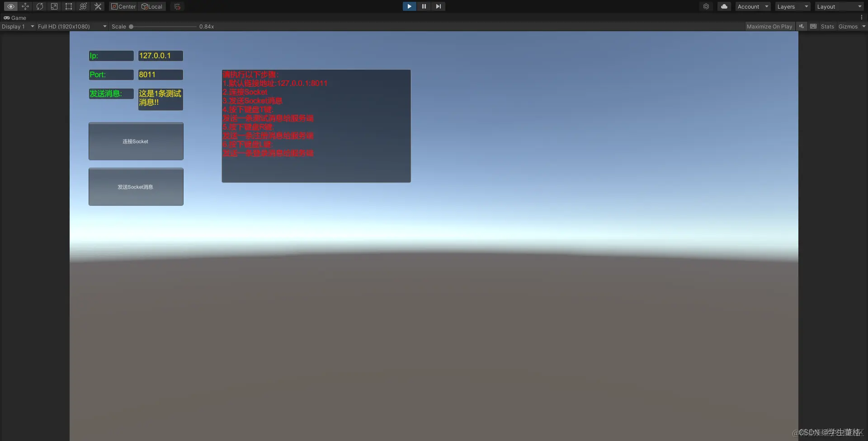Toggle the Stats overlay
This screenshot has width=868, height=441.
click(x=827, y=26)
